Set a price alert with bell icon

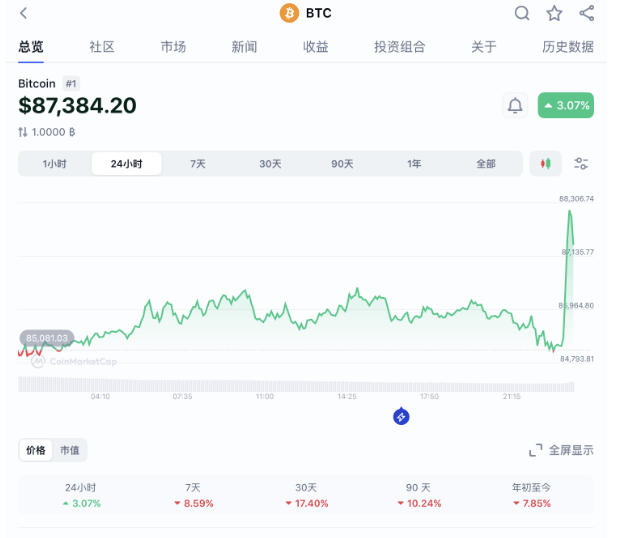pyautogui.click(x=515, y=105)
